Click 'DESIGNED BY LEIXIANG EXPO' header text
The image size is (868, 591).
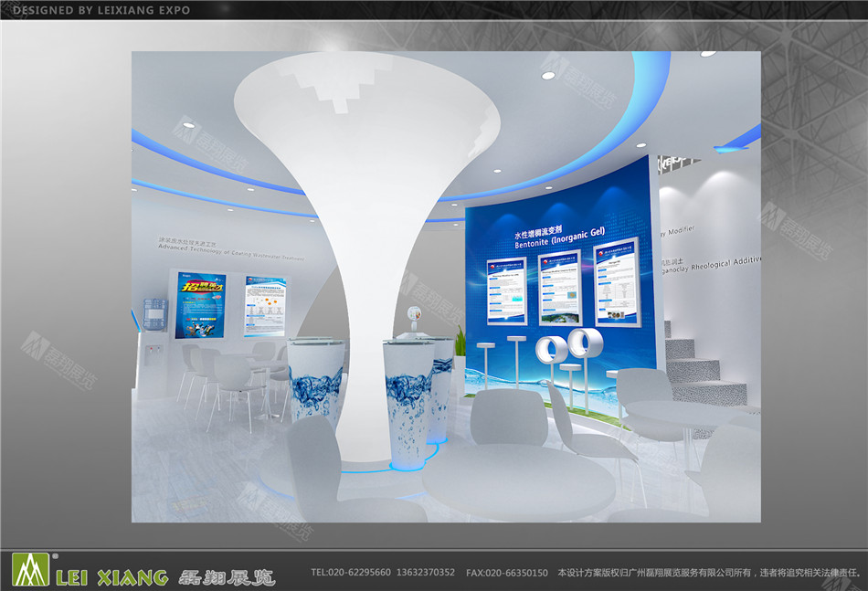[x=101, y=10]
